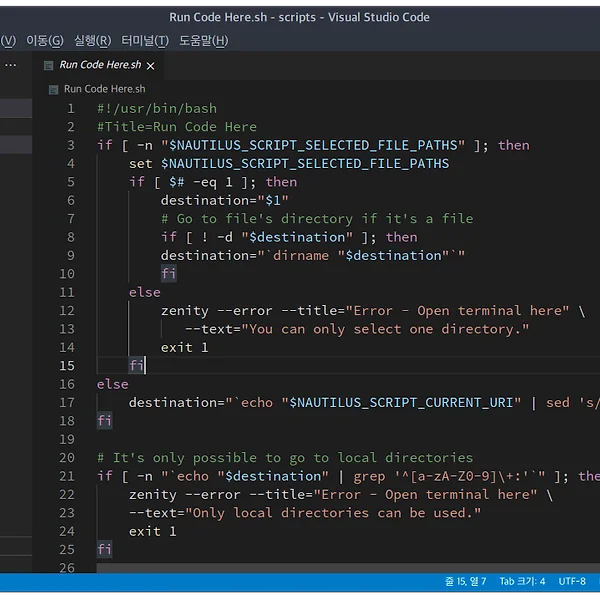
Task: Change indentation via Tab 크기: 4
Action: tap(522, 582)
